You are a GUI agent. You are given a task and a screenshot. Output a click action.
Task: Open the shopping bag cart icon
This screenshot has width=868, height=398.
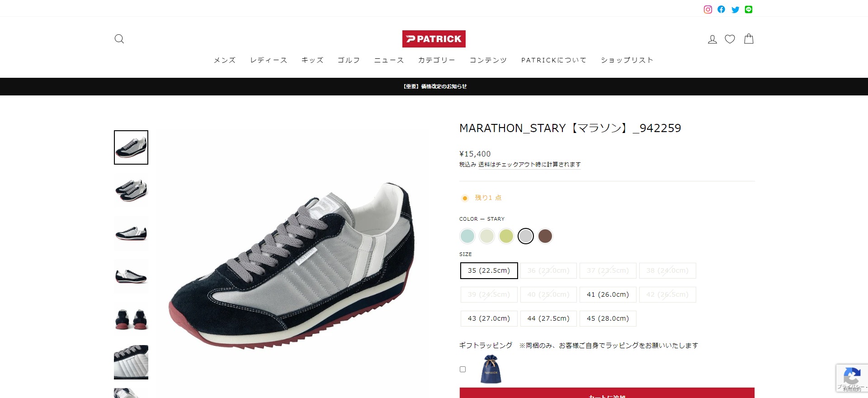point(749,39)
